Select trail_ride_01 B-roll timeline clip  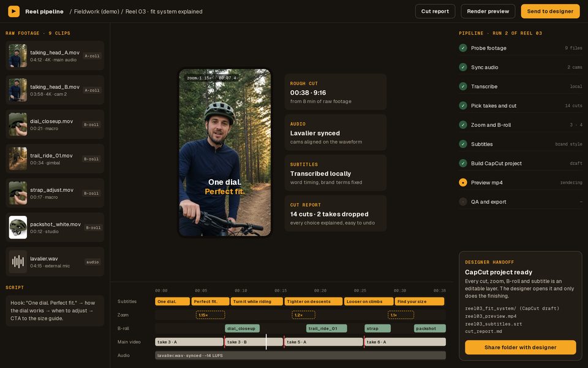pos(326,329)
